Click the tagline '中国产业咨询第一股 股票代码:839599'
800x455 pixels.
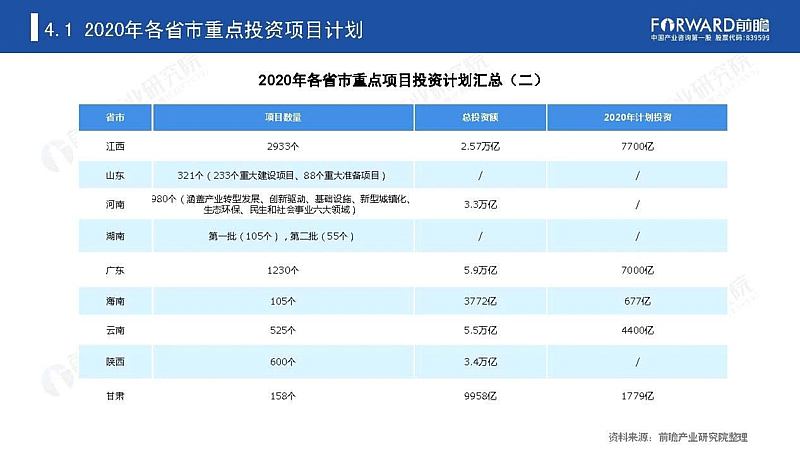710,38
